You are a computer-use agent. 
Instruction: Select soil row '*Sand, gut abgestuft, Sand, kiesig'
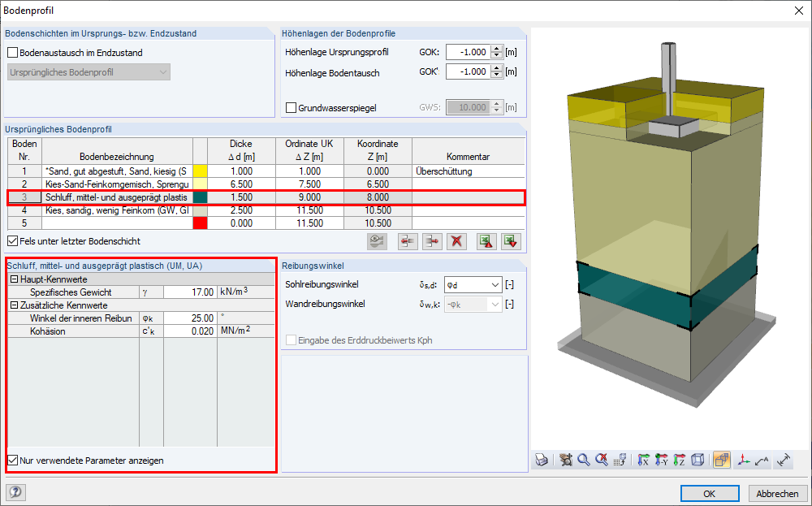pos(117,171)
